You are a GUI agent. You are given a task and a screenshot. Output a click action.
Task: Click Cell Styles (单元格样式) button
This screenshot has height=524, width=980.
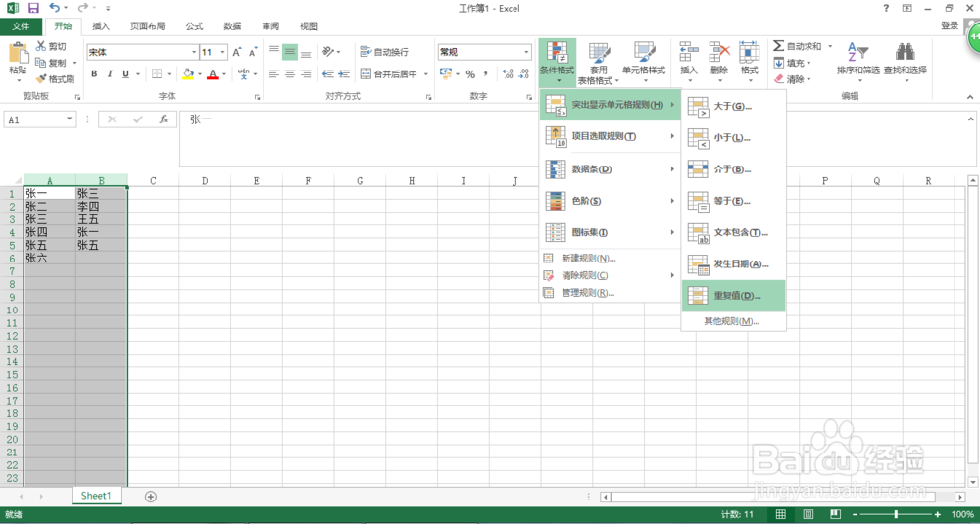644,62
